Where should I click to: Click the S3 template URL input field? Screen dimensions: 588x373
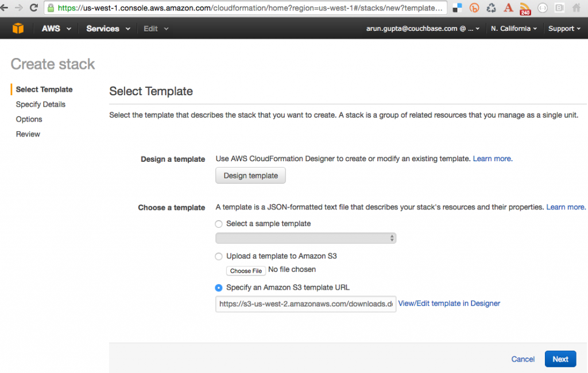pyautogui.click(x=305, y=304)
